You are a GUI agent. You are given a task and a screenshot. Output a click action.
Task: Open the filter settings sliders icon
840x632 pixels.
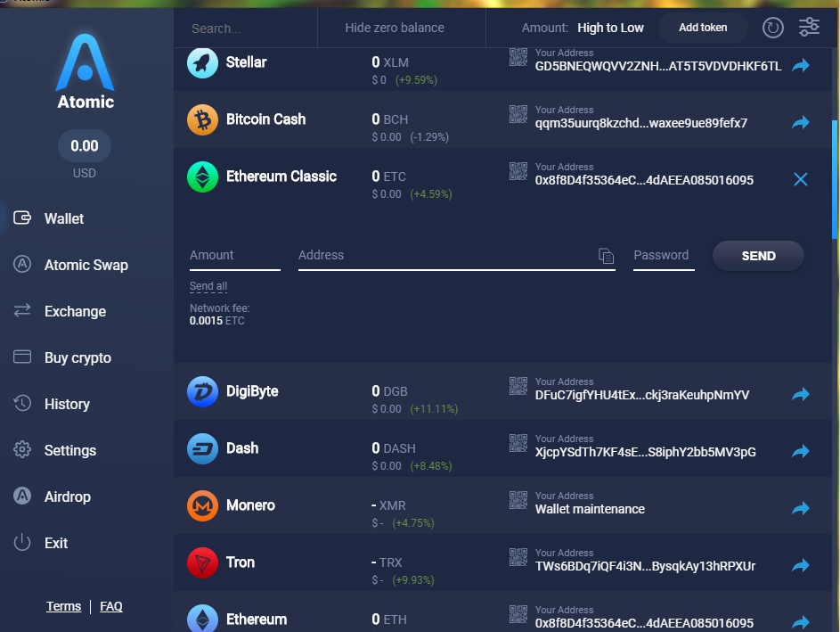point(809,27)
